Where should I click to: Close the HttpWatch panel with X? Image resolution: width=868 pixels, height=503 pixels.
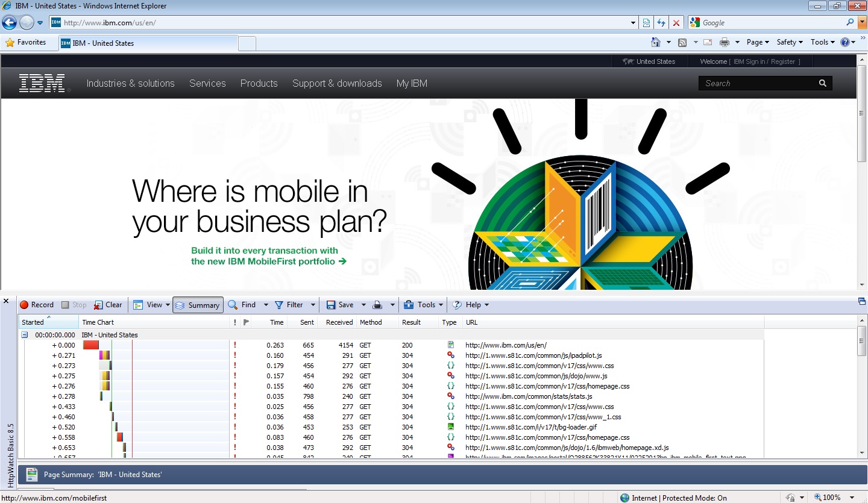click(6, 301)
